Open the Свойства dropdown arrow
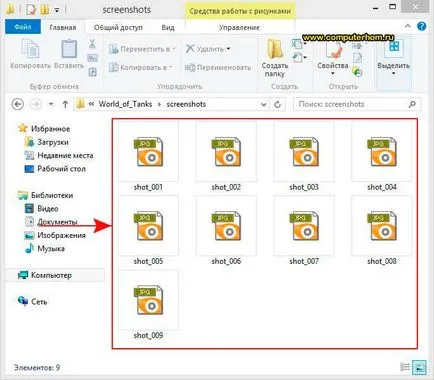This screenshot has height=380, width=434. click(x=333, y=73)
